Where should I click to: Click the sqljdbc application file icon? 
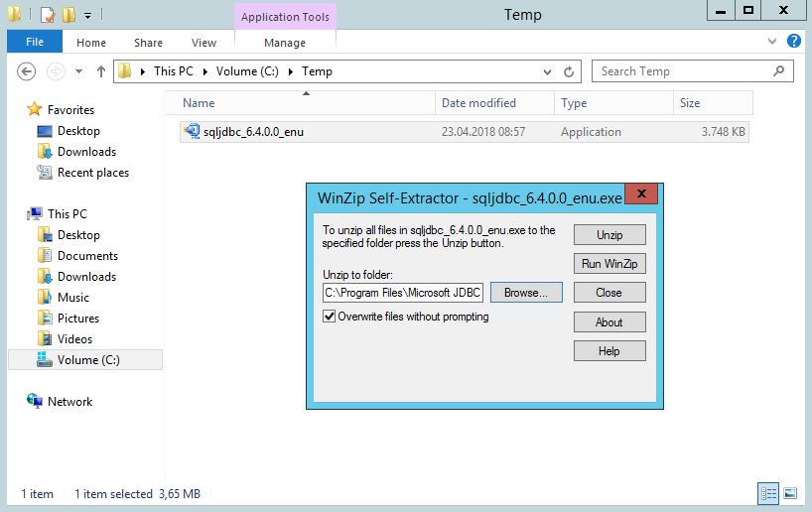coord(193,131)
